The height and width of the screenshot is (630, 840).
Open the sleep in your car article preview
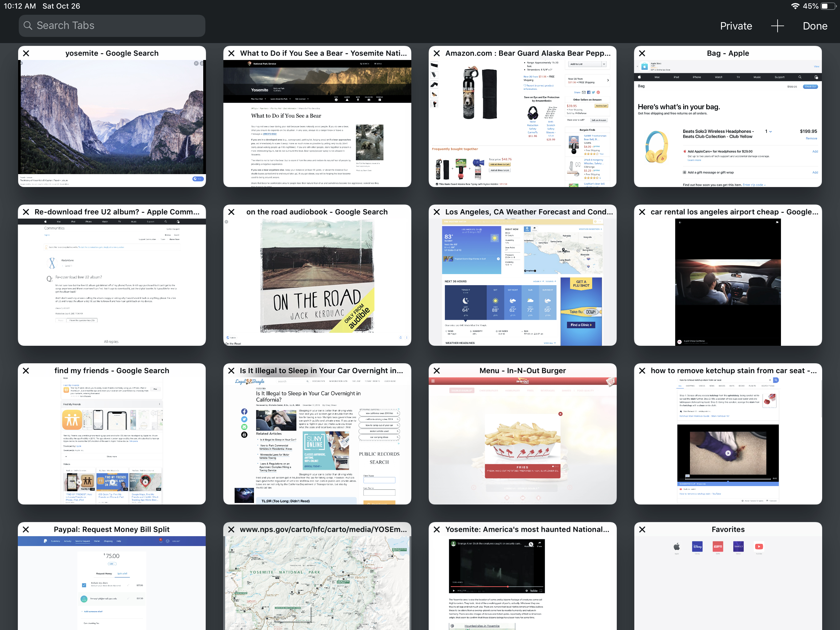[x=317, y=441]
